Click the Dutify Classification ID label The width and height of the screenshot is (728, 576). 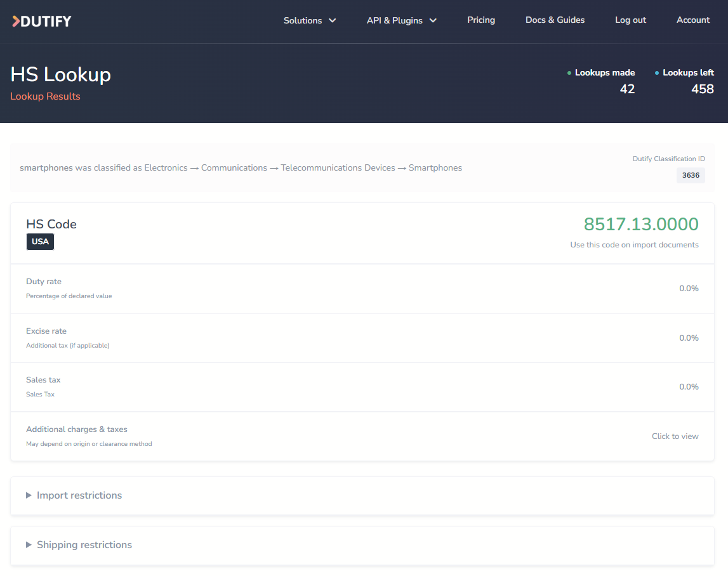[668, 159]
